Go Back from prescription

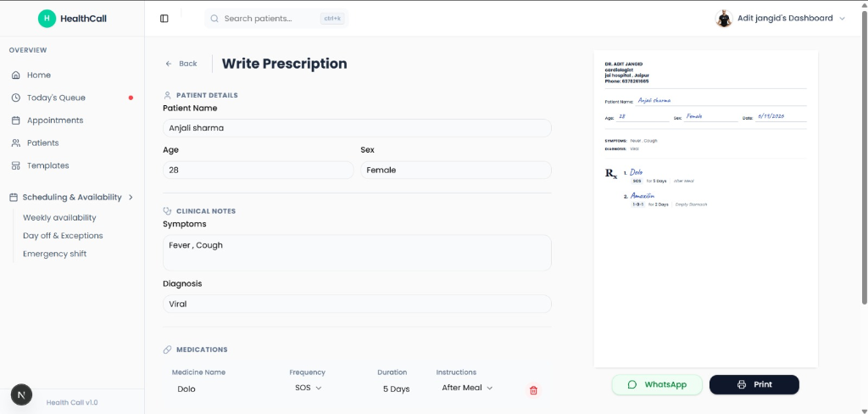click(181, 64)
